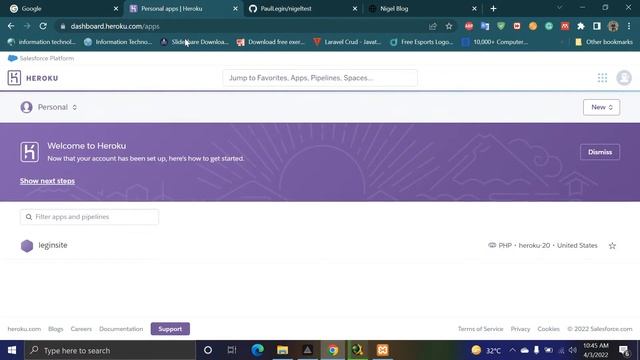Image resolution: width=640 pixels, height=360 pixels.
Task: Open the heroku.com footer link
Action: pyautogui.click(x=24, y=329)
